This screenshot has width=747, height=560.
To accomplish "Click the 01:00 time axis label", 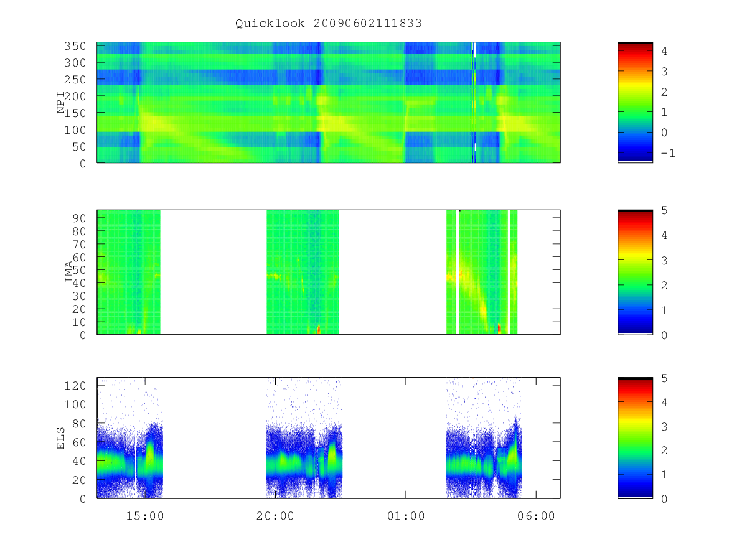I will 406,516.
